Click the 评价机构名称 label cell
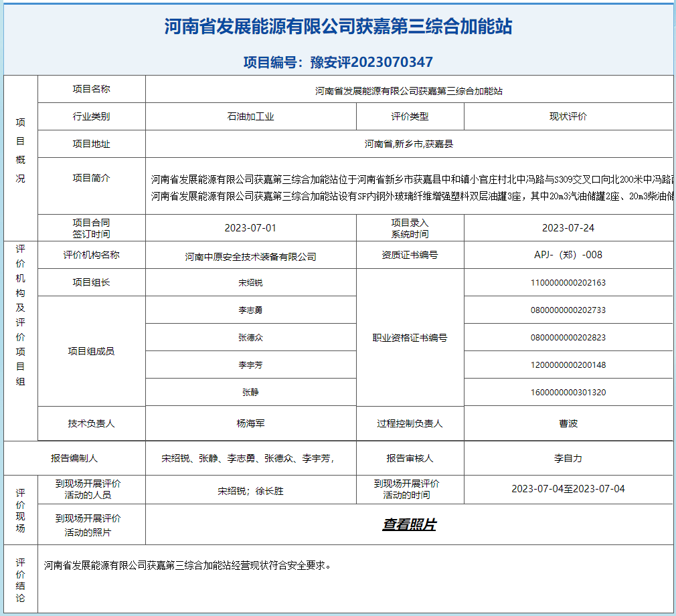This screenshot has height=616, width=676. coord(92,255)
